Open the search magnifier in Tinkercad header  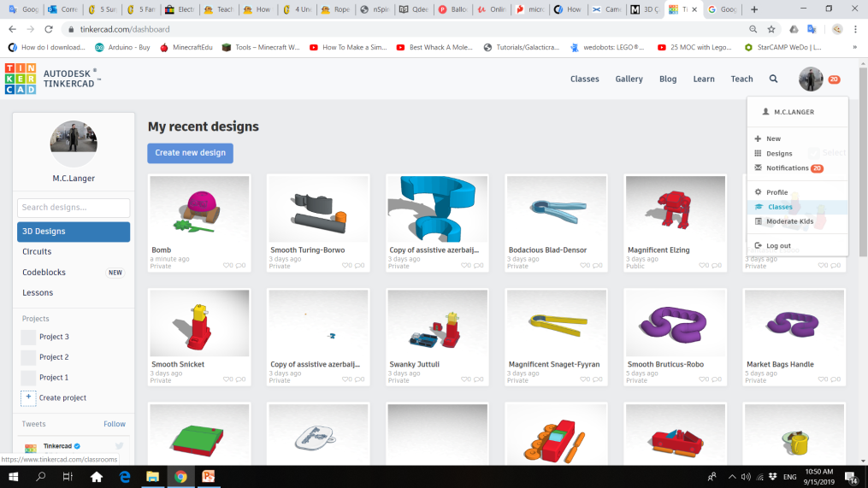773,79
